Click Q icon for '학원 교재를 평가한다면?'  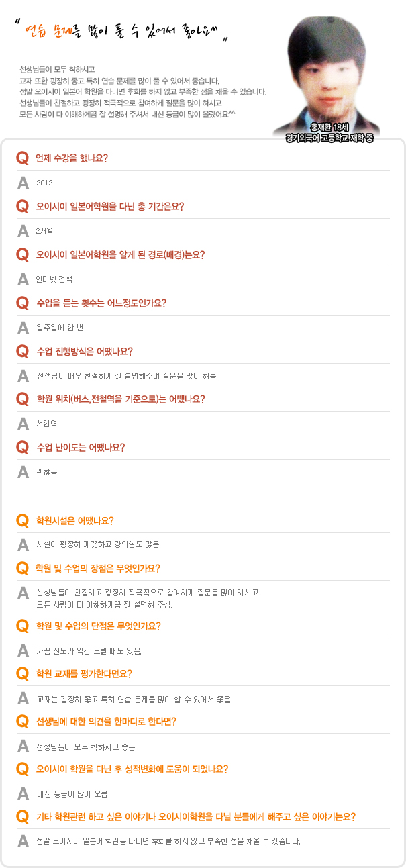point(22,674)
